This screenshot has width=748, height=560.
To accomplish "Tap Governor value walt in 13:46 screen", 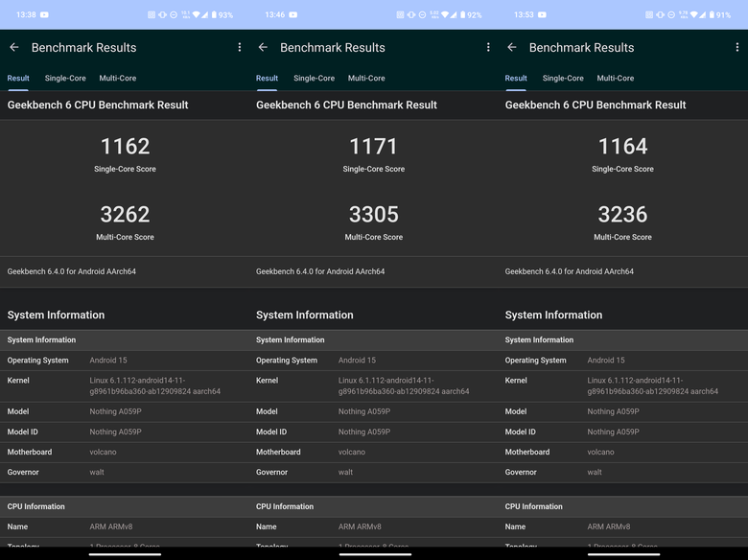I will pos(345,472).
